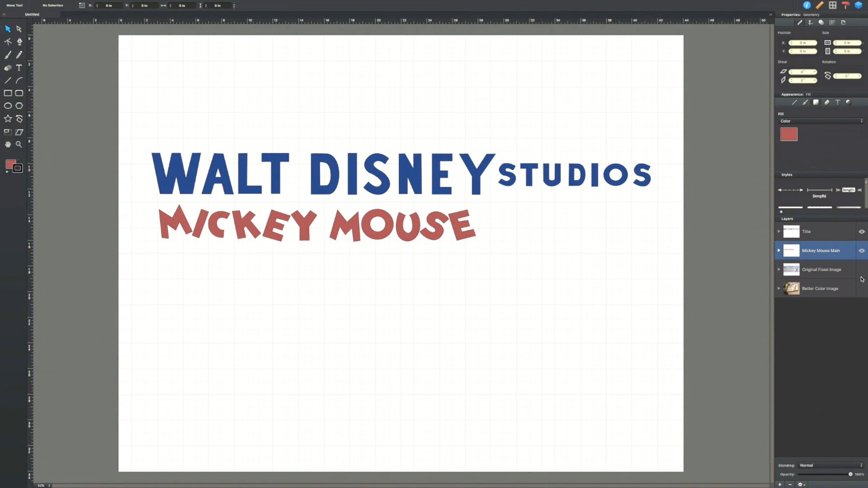Switch to Path combine properties tab
The width and height of the screenshot is (868, 488).
tap(821, 22)
